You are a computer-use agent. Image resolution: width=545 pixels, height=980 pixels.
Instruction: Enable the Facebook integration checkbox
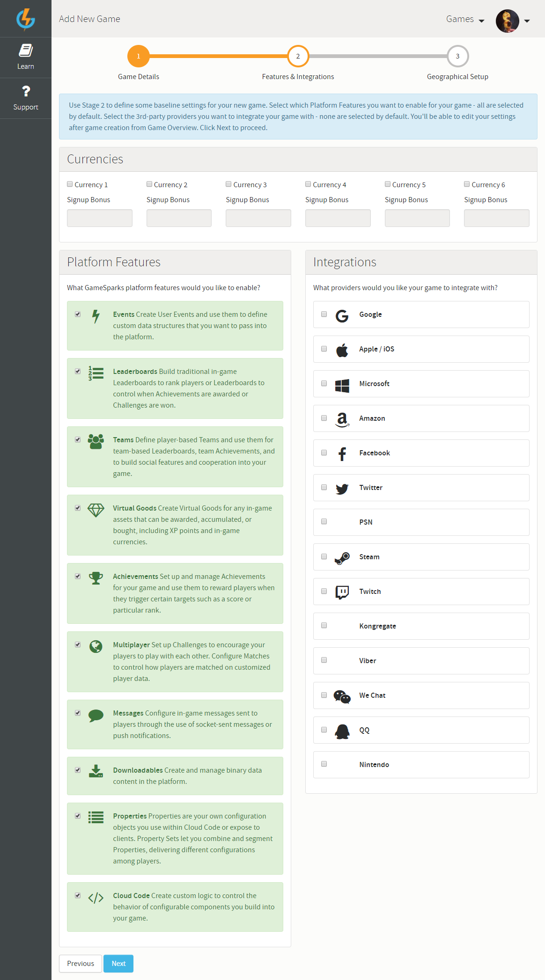[x=324, y=453]
